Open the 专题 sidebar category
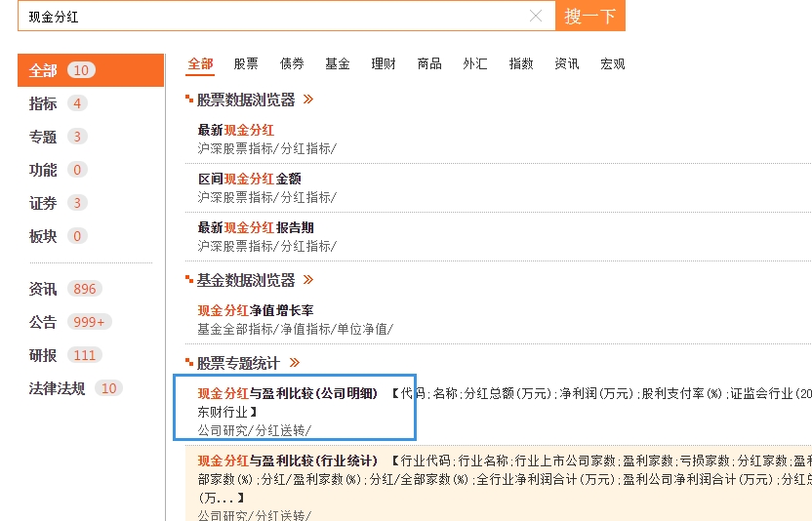Image resolution: width=812 pixels, height=521 pixels. click(44, 137)
